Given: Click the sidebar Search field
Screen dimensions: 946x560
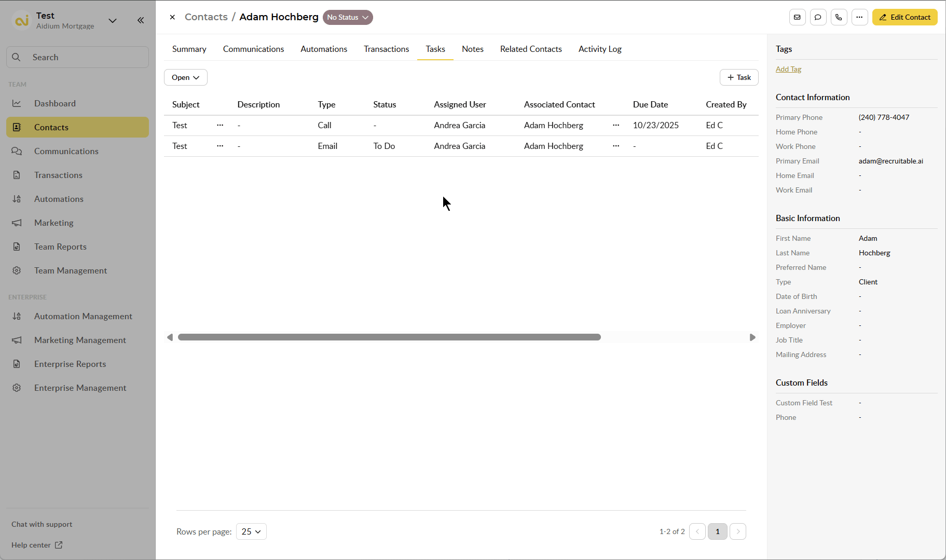Looking at the screenshot, I should (78, 57).
